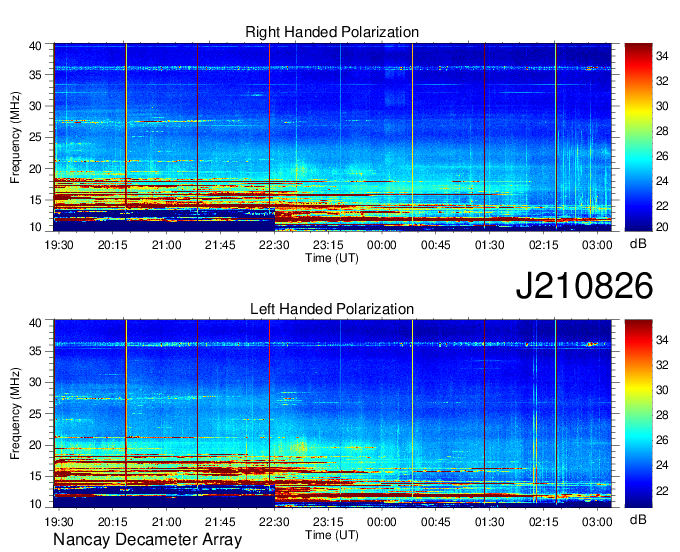The height and width of the screenshot is (552, 680).
Task: Click 03:00 tick under top spectrogram
Action: pos(597,245)
